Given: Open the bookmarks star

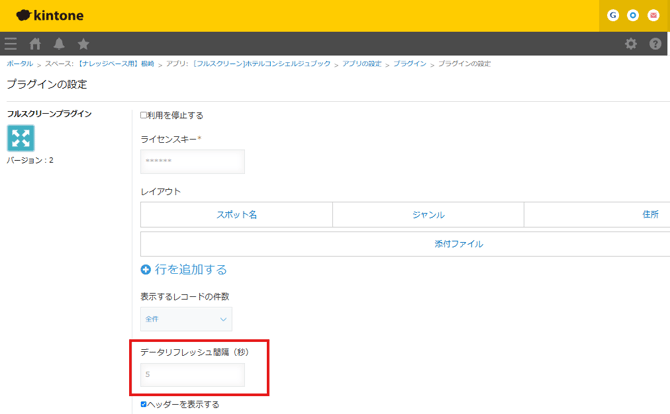Looking at the screenshot, I should 83,44.
